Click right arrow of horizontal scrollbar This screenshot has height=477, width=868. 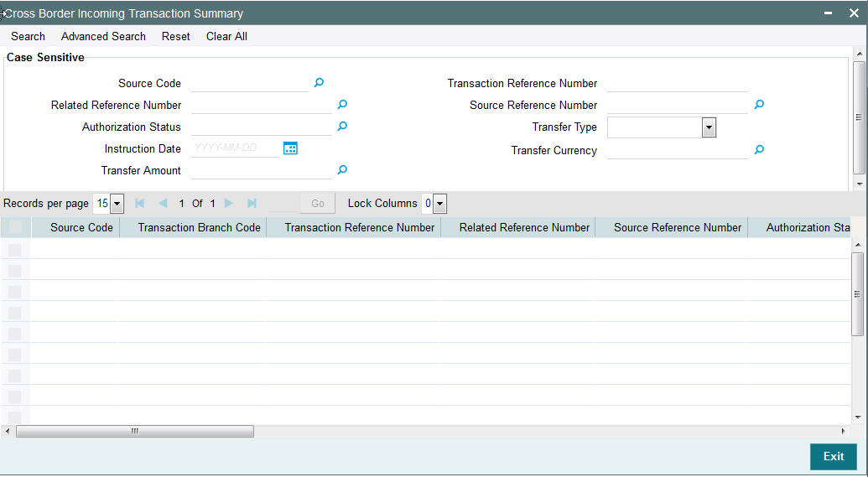point(844,431)
